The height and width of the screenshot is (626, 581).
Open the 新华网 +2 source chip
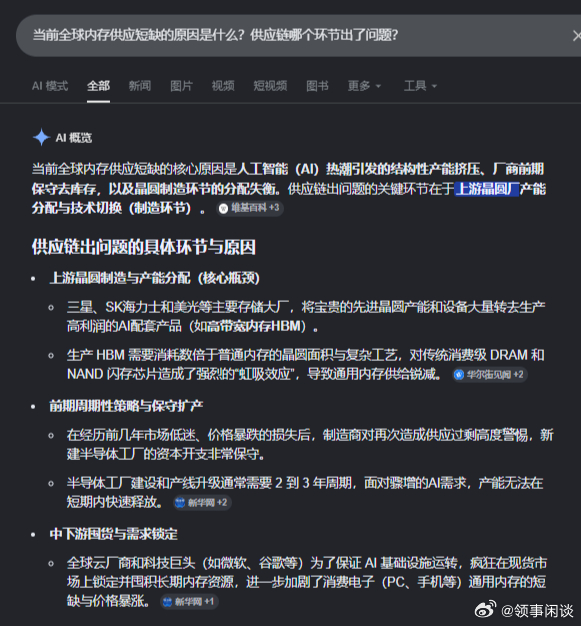pyautogui.click(x=202, y=502)
